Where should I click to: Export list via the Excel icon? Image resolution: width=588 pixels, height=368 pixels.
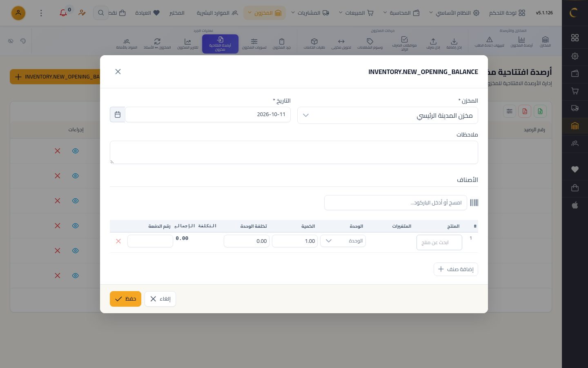[x=540, y=111]
